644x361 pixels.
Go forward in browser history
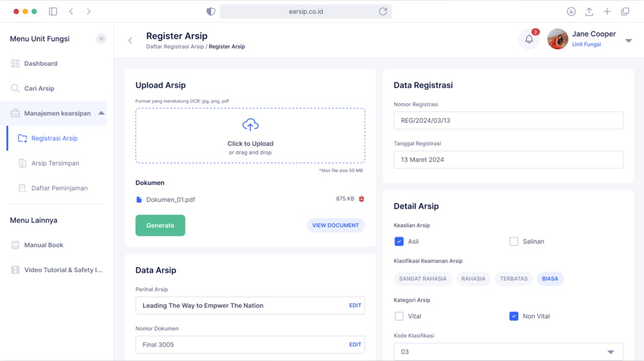89,11
